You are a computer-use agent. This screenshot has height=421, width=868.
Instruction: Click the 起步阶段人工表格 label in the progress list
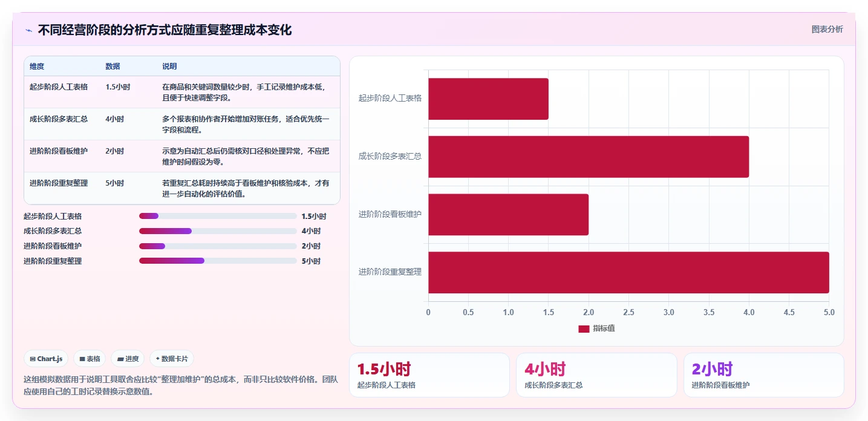click(53, 217)
